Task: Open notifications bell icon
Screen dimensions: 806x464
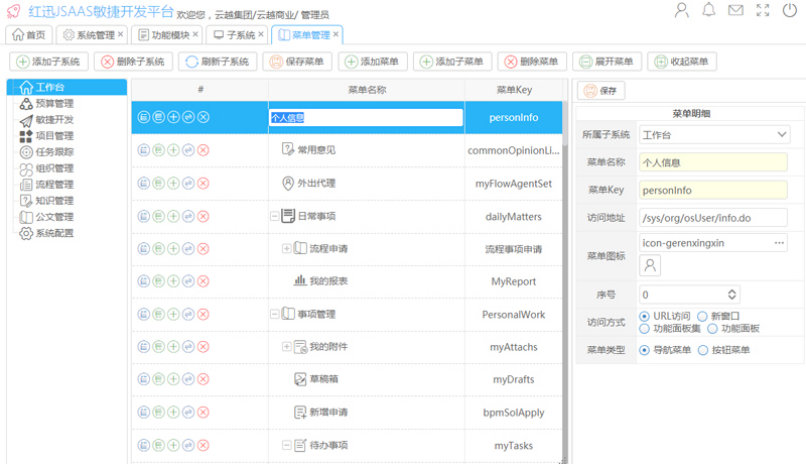Action: click(709, 10)
